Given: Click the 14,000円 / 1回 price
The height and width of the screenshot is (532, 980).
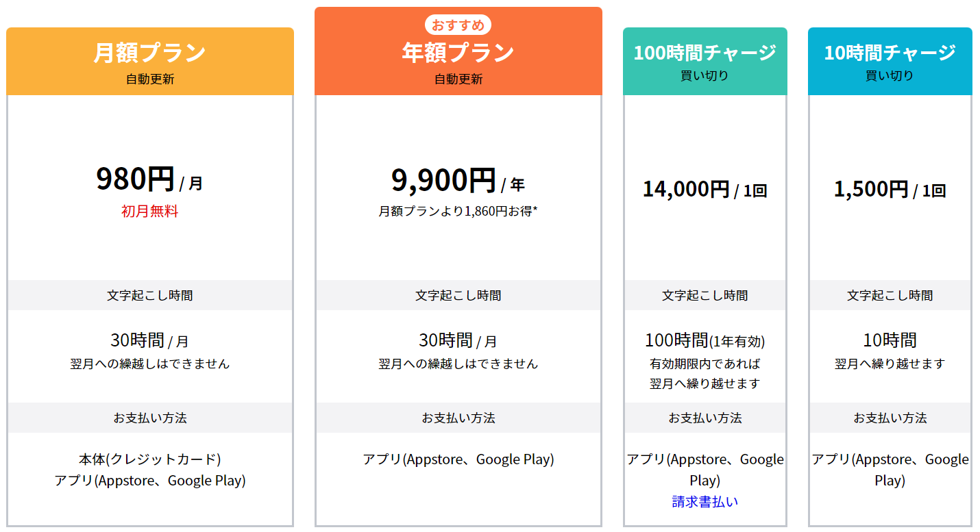Looking at the screenshot, I should click(x=705, y=189).
